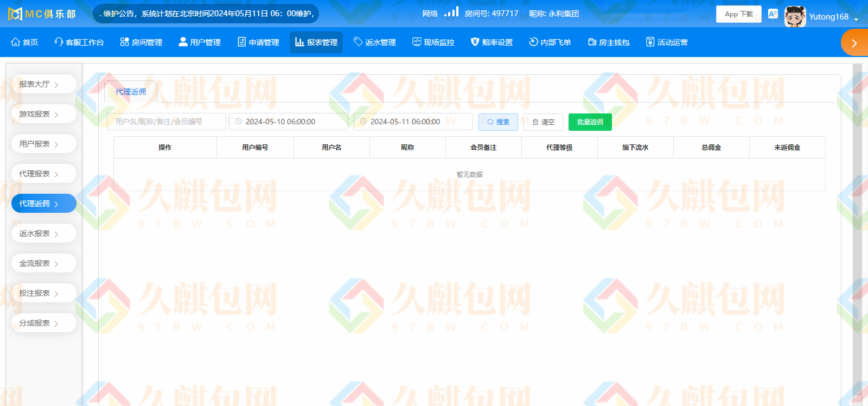
Task: Click the person icon for 用户管理
Action: coord(183,42)
